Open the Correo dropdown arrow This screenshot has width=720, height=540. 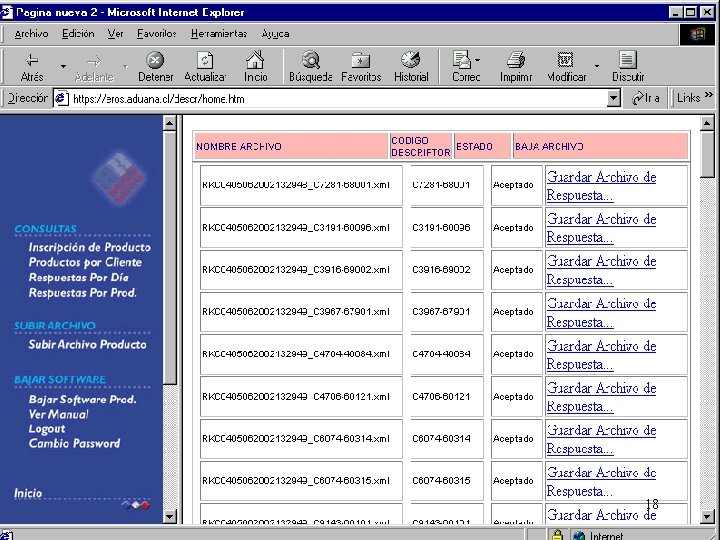478,60
